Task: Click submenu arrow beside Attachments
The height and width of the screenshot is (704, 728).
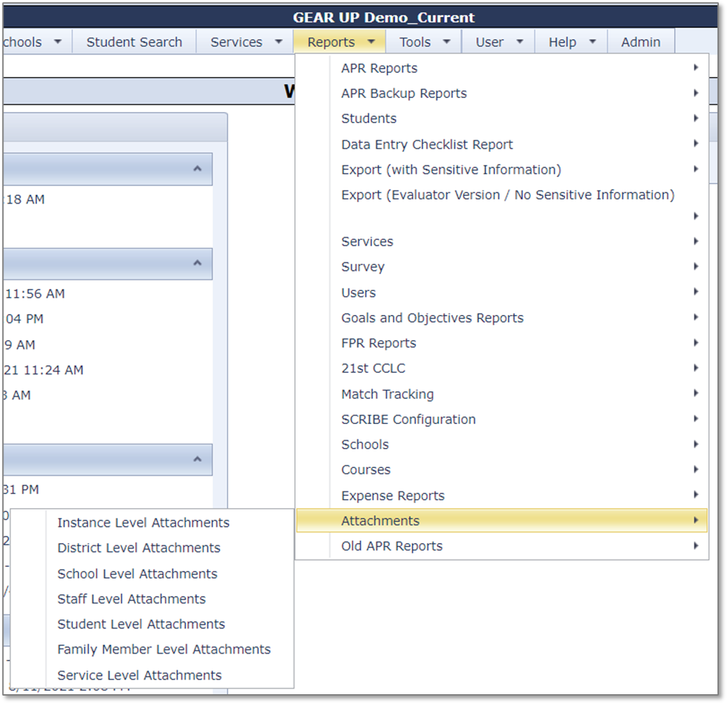Action: pos(696,521)
